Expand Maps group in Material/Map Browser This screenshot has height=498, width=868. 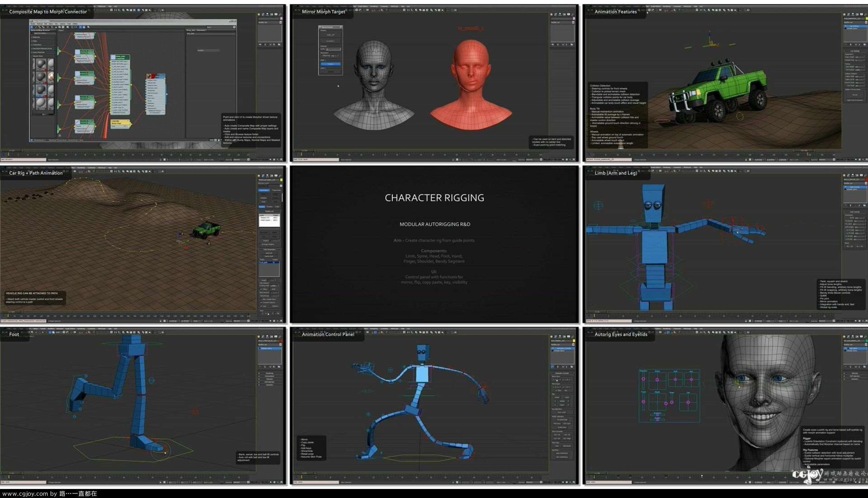pyautogui.click(x=34, y=41)
